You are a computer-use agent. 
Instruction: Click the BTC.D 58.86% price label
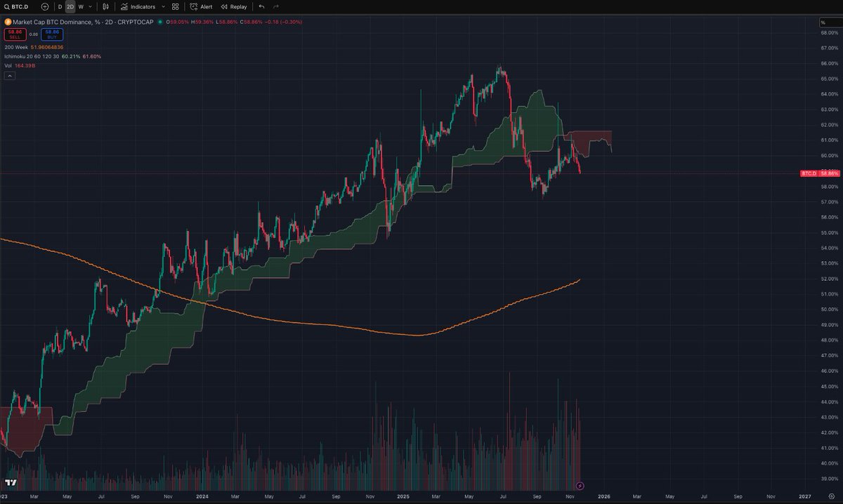(821, 173)
